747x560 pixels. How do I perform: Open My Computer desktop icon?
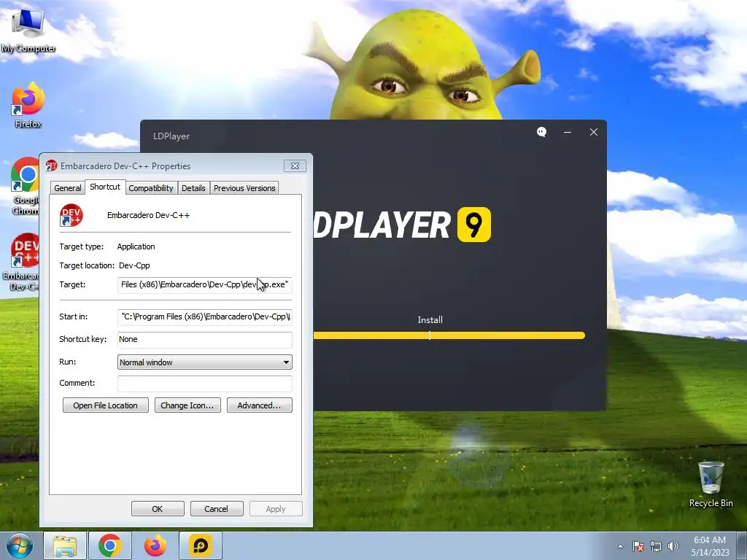point(28,30)
